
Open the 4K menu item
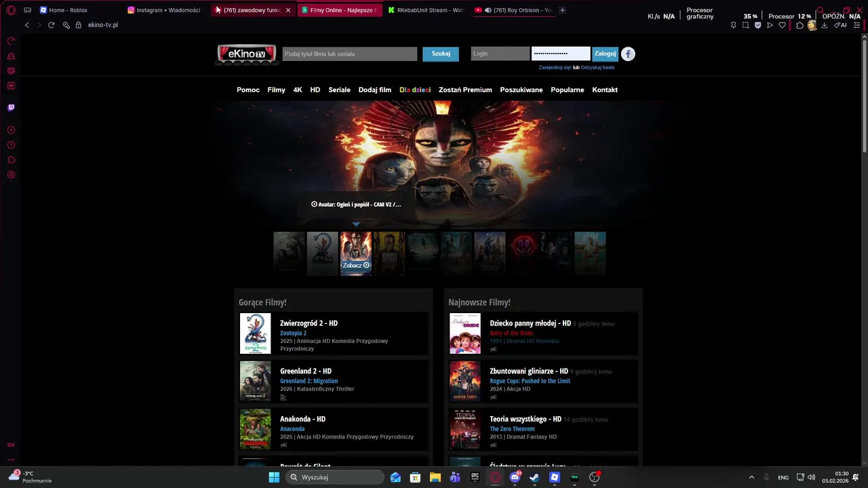click(298, 89)
